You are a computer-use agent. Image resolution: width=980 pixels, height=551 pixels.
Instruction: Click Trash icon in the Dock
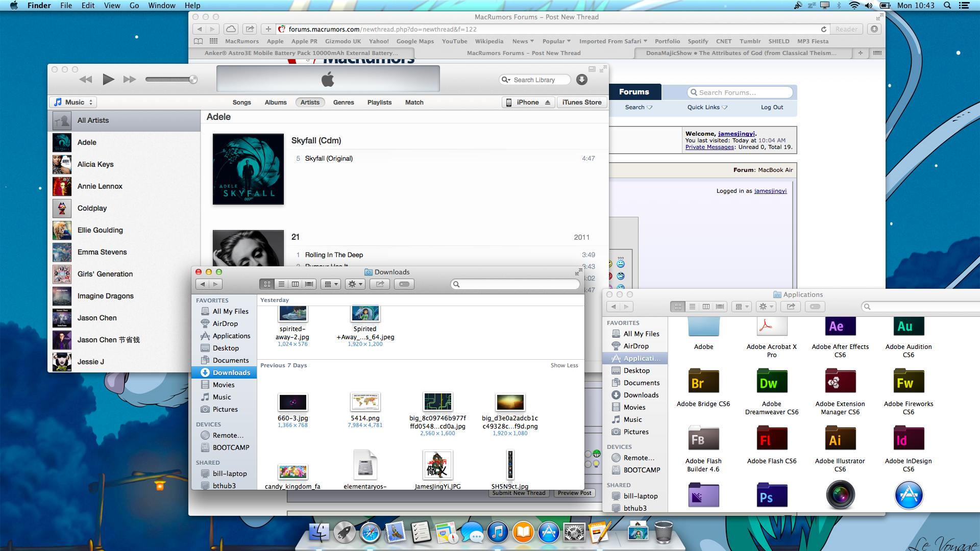[x=663, y=533]
